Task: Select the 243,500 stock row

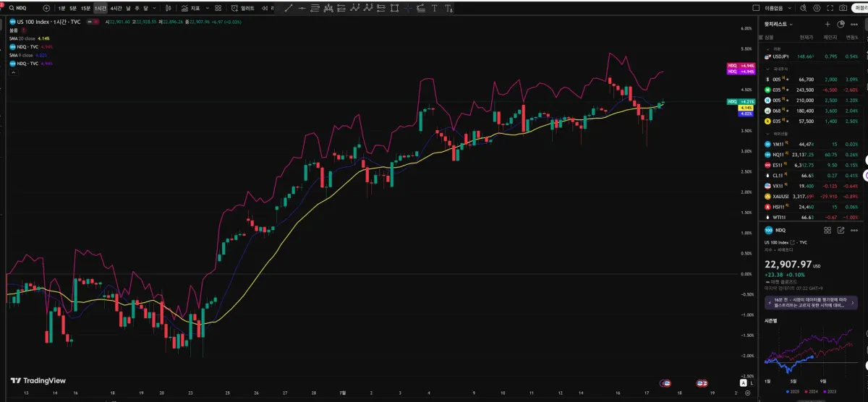Action: tap(811, 90)
